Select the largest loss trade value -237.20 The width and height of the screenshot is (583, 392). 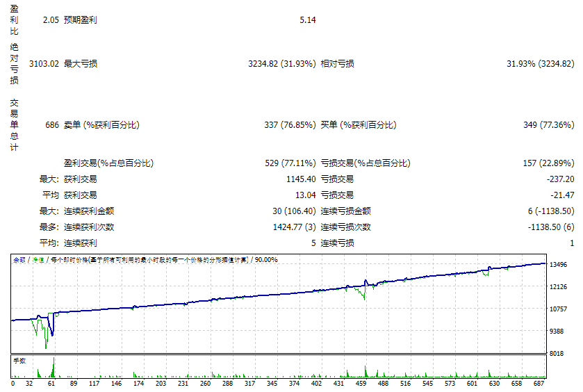coord(559,179)
